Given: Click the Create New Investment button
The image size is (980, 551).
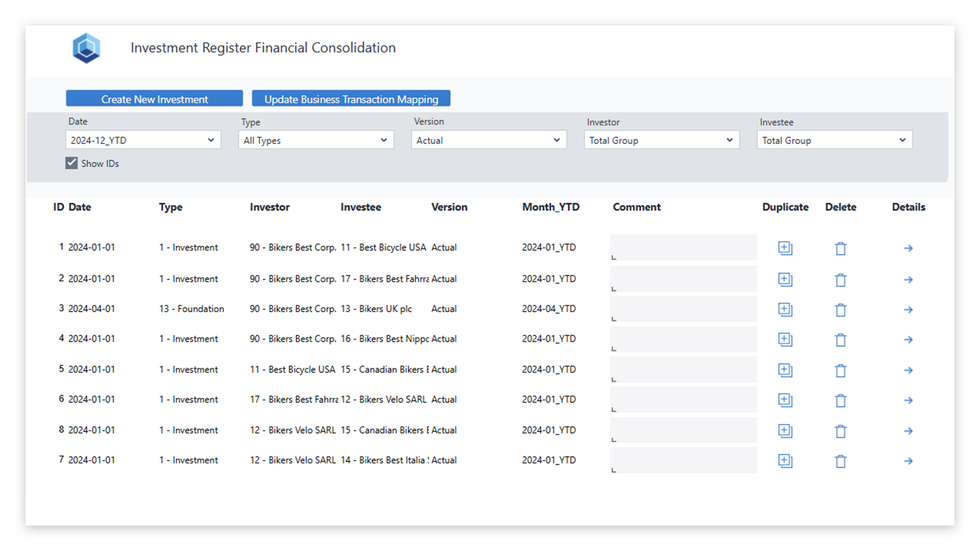Looking at the screenshot, I should pyautogui.click(x=154, y=98).
